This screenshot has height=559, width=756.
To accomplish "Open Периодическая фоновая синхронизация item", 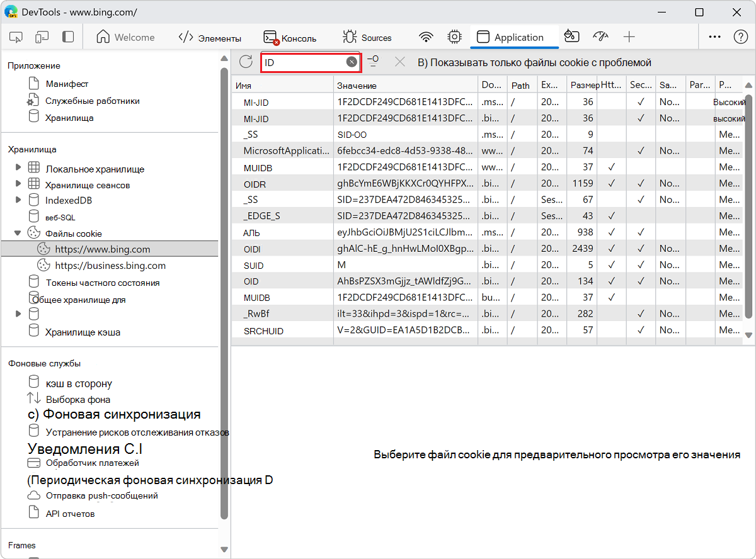I will 151,480.
